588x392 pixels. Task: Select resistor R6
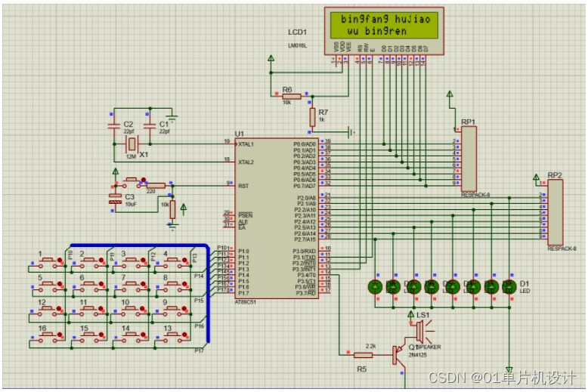[292, 97]
